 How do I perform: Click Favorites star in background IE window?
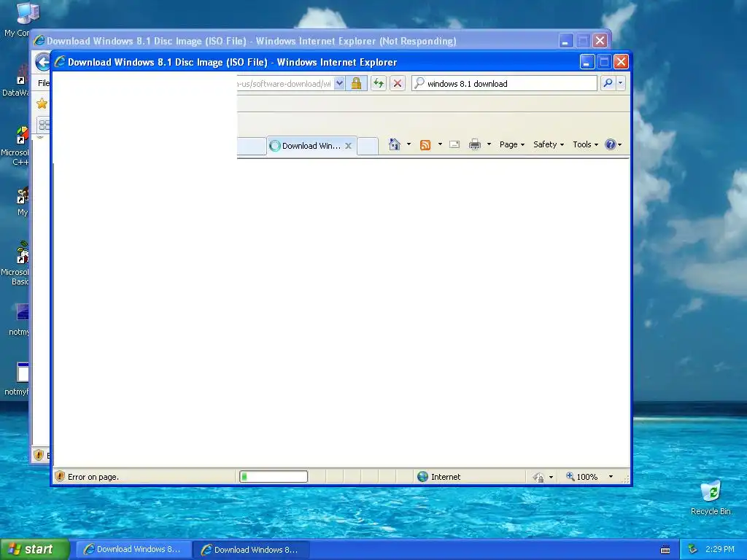pos(42,104)
